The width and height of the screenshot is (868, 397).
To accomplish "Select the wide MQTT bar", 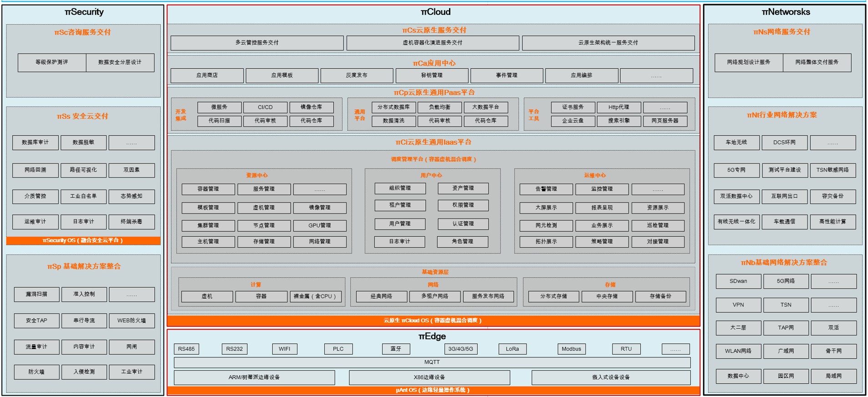I will coord(432,362).
